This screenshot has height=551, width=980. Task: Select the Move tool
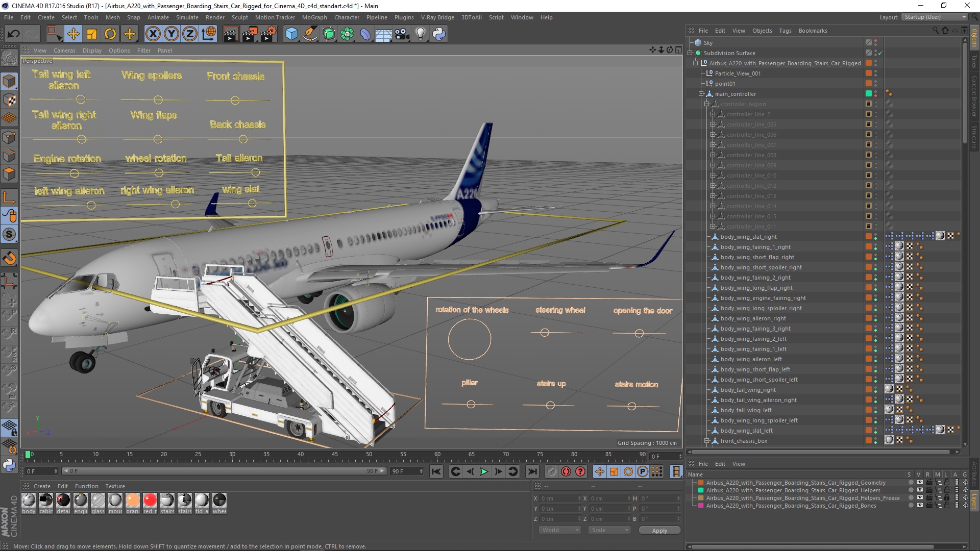pyautogui.click(x=73, y=34)
